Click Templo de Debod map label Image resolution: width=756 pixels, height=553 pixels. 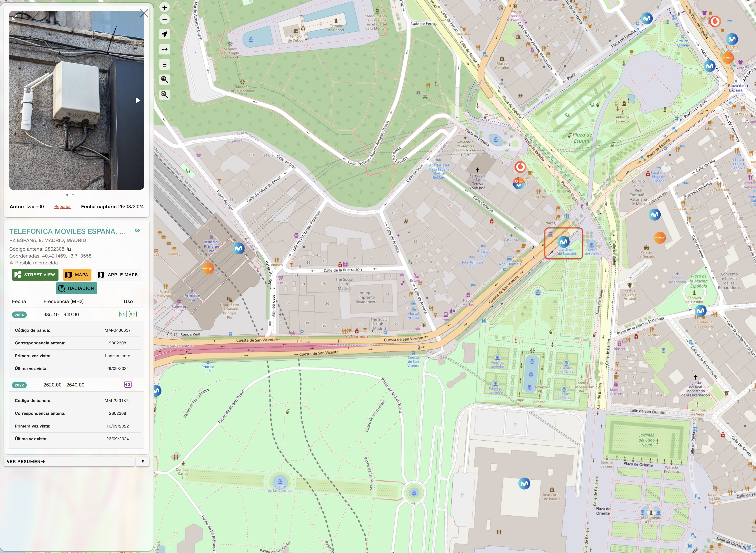pos(295,38)
